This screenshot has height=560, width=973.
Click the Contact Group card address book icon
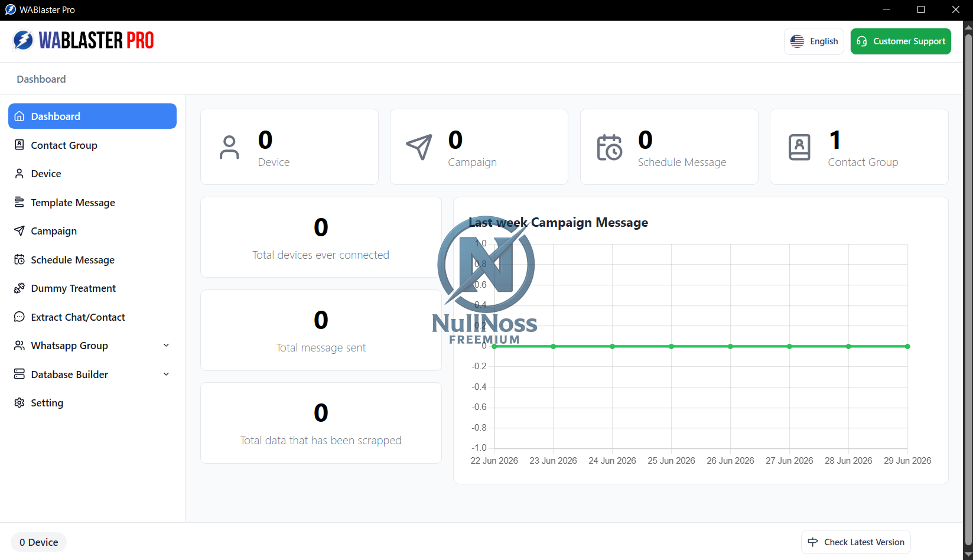pos(799,148)
